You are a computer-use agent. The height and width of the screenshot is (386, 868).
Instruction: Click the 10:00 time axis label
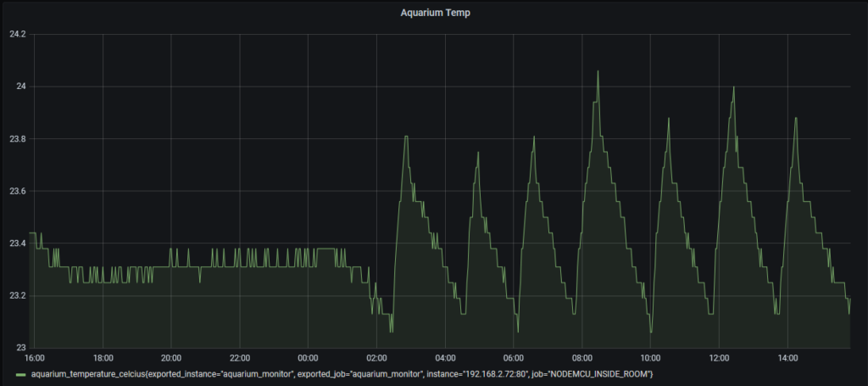650,358
